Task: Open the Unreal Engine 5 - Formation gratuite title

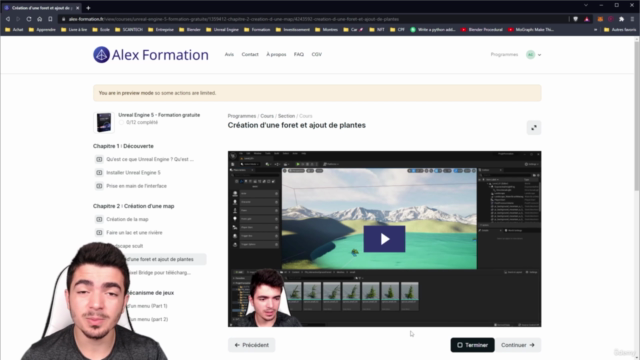Action: click(x=159, y=115)
